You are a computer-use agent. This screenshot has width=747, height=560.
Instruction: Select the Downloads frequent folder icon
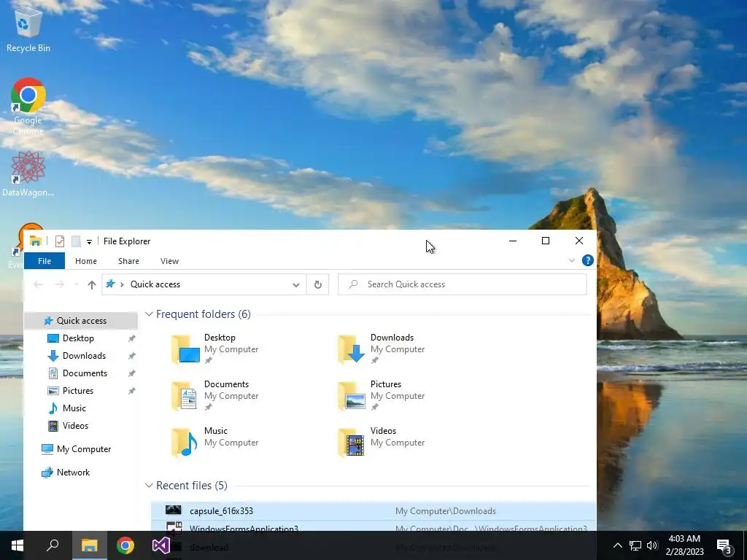click(x=352, y=349)
